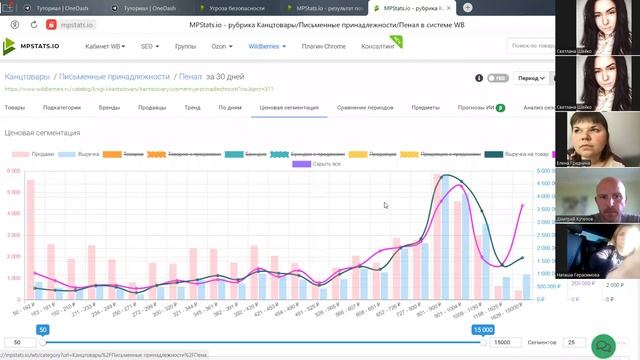Click Письменные принадлежности breadcrumb link
The height and width of the screenshot is (360, 640).
pos(114,77)
